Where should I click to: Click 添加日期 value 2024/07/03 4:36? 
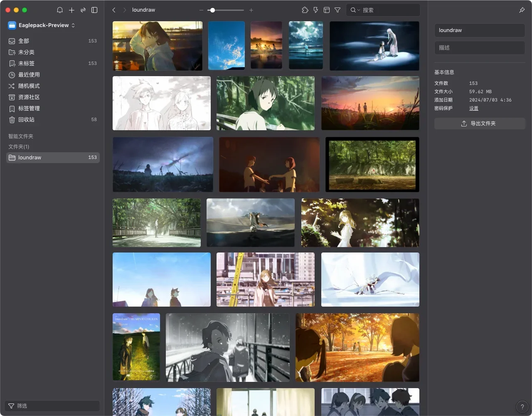click(x=490, y=100)
